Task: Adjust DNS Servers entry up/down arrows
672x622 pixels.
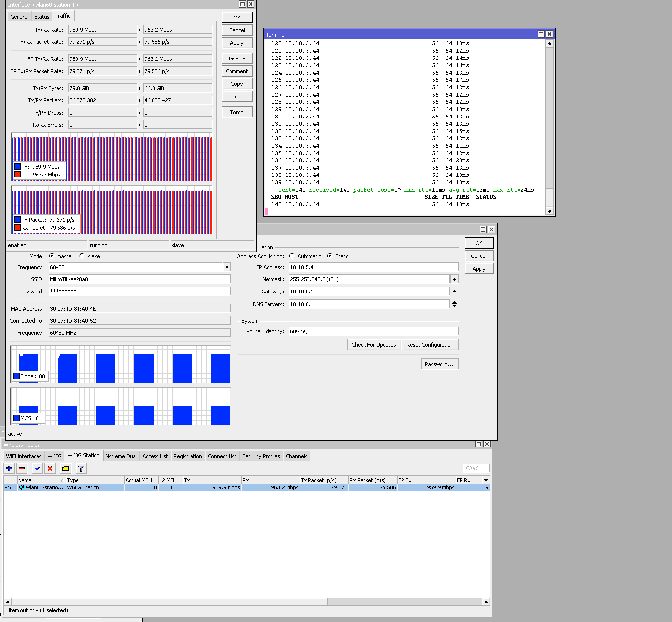Action: coord(454,304)
